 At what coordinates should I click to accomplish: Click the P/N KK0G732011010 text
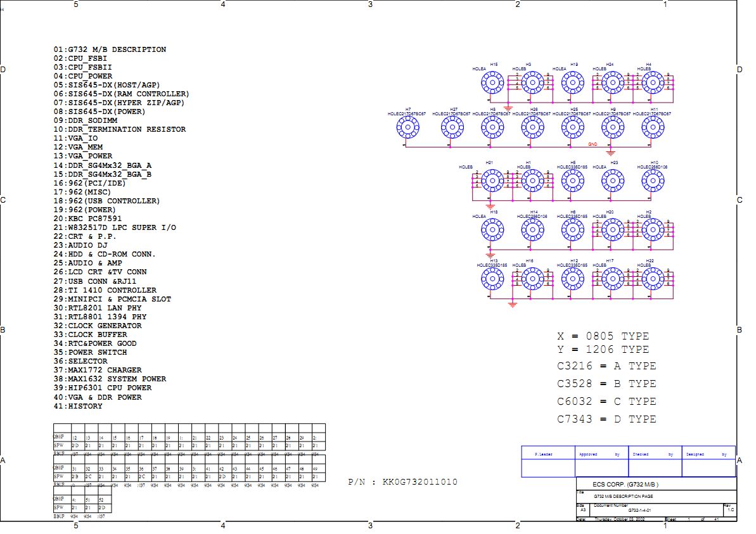coord(402,482)
